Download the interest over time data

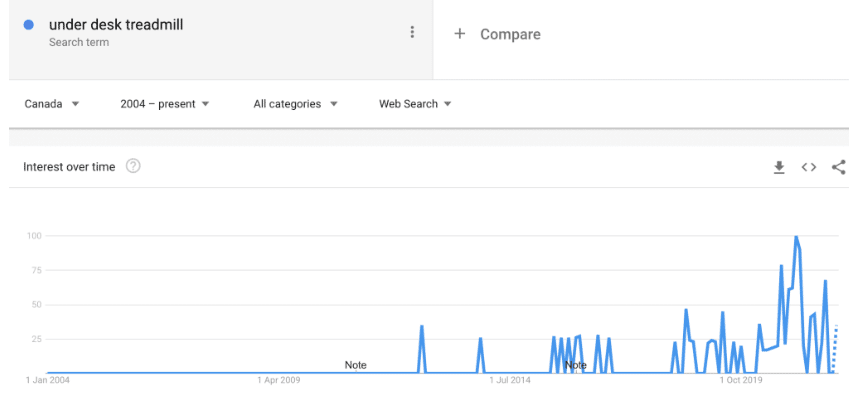coord(779,168)
